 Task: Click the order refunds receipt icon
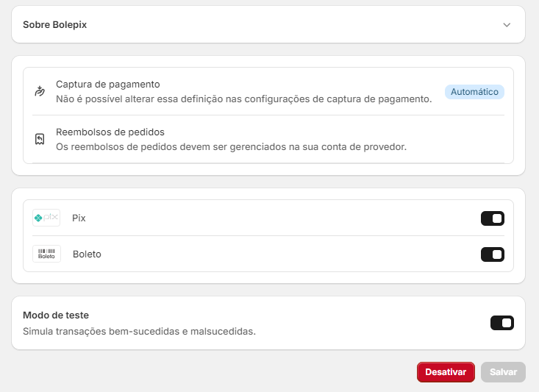click(40, 139)
